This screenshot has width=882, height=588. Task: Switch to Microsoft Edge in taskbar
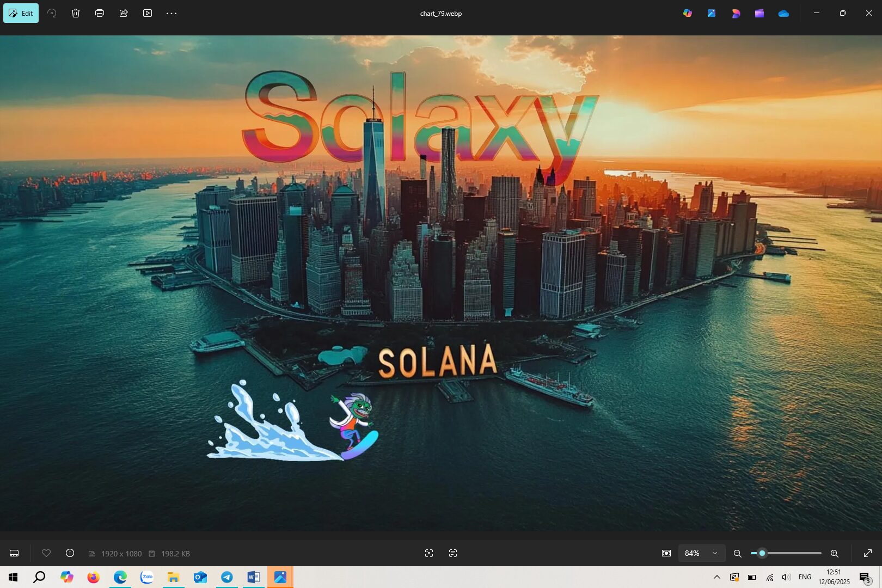pos(120,577)
